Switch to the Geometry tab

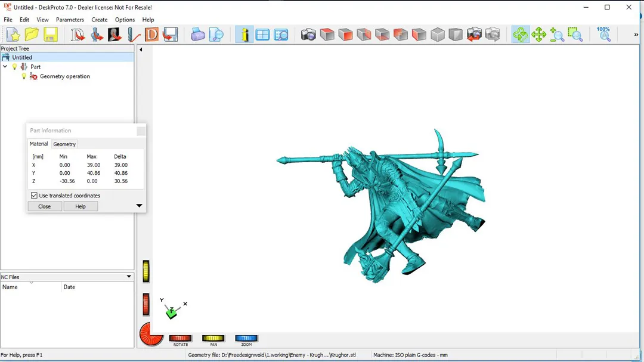click(64, 144)
